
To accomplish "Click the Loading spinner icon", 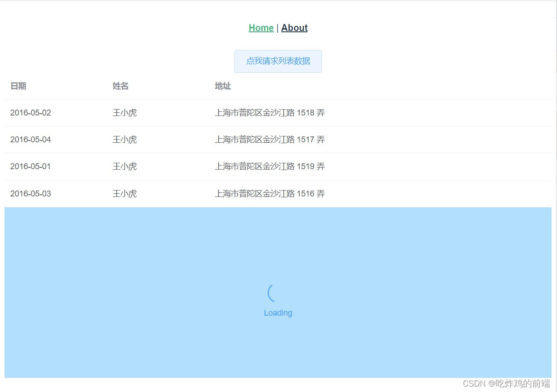I will click(x=272, y=294).
